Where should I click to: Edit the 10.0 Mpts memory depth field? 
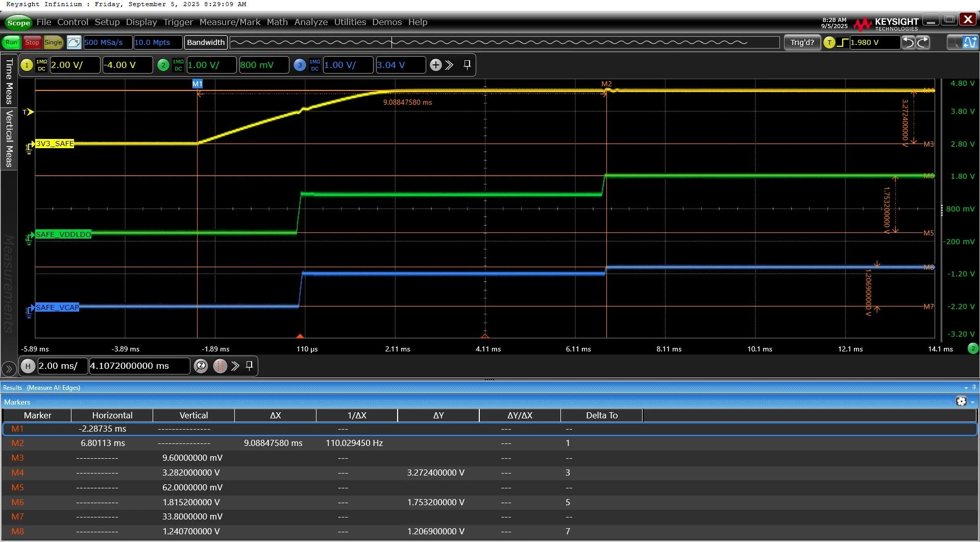pyautogui.click(x=158, y=42)
